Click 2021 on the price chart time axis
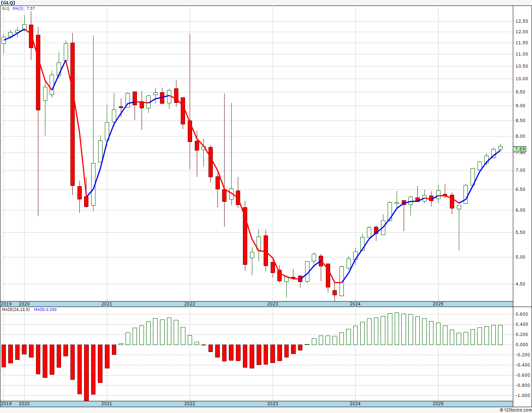The height and width of the screenshot is (413, 532). coord(107,304)
